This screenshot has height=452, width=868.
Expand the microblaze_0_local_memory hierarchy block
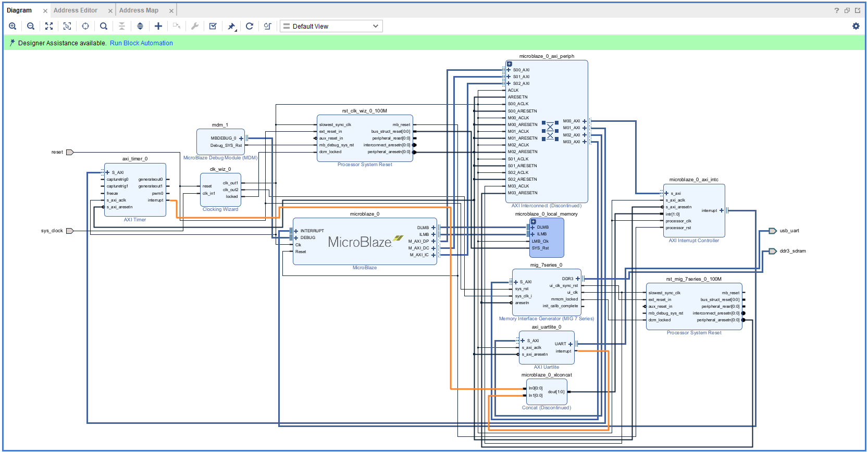click(533, 221)
